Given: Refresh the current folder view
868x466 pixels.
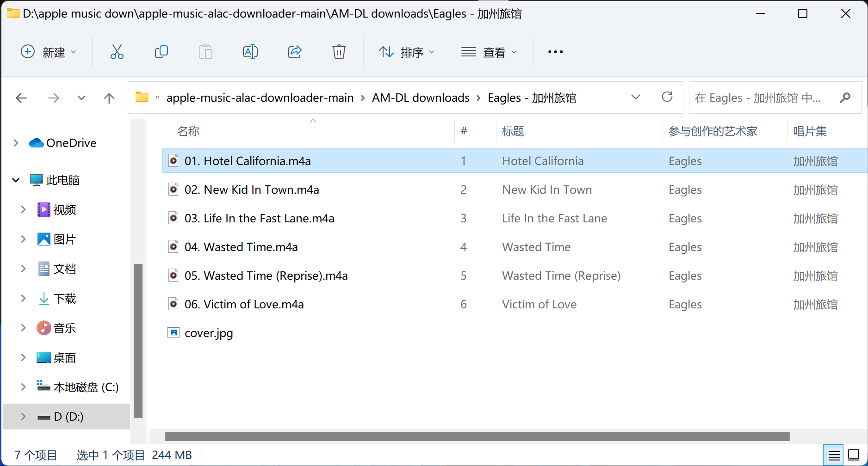Looking at the screenshot, I should point(667,97).
